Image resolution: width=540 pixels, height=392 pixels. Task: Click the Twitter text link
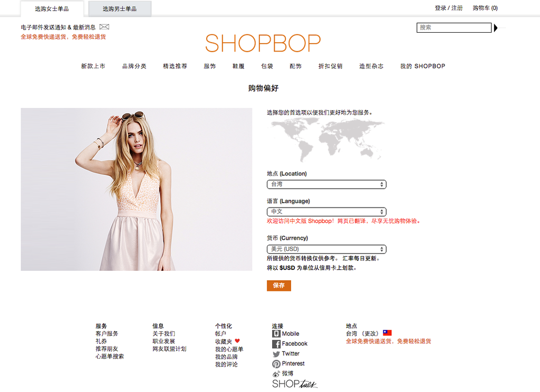291,354
